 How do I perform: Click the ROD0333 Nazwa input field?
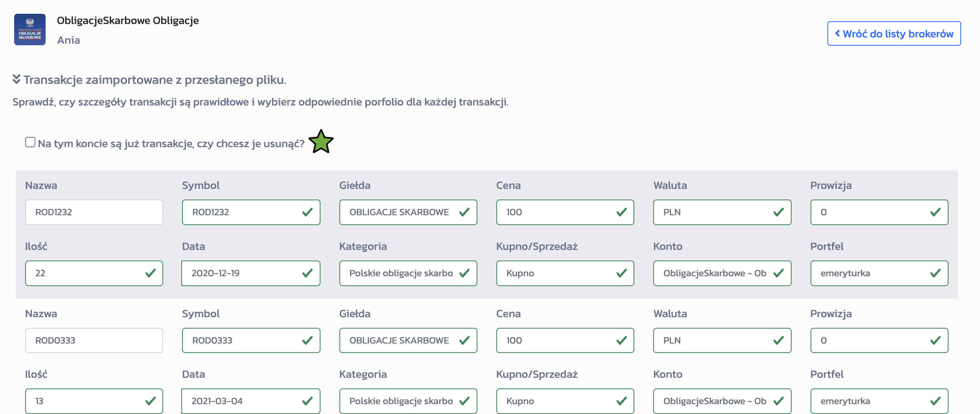94,340
